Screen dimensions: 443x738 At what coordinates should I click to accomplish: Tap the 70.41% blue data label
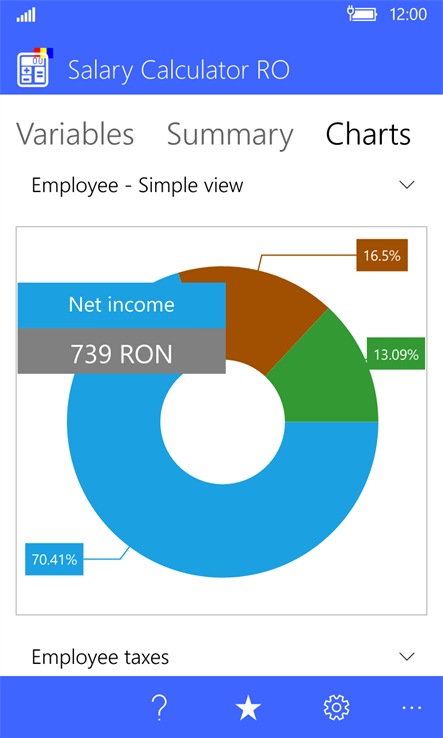coord(54,559)
